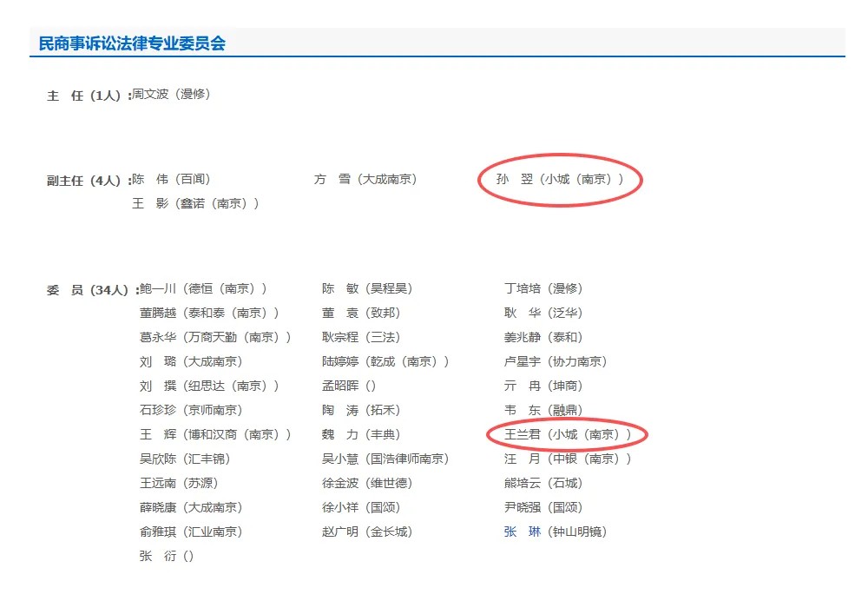Click member 鲍一川（德恒（南京））
Viewport: 868px width, 601px height.
click(x=203, y=289)
